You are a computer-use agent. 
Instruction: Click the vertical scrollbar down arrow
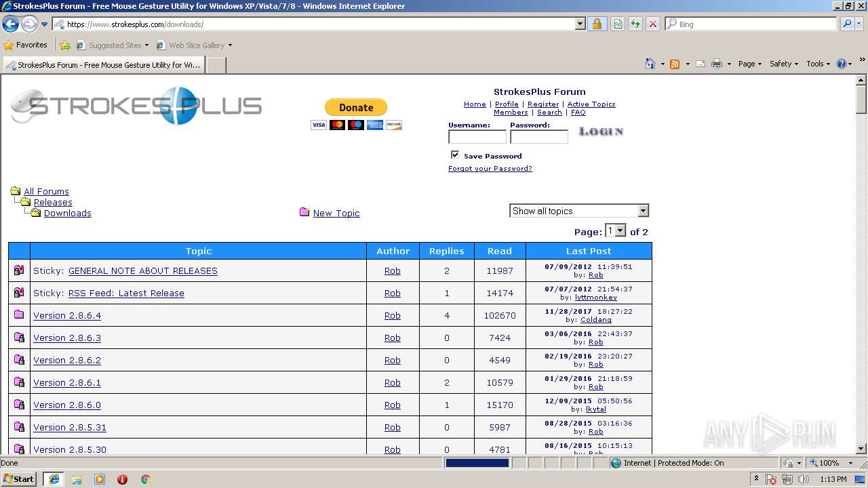point(861,448)
